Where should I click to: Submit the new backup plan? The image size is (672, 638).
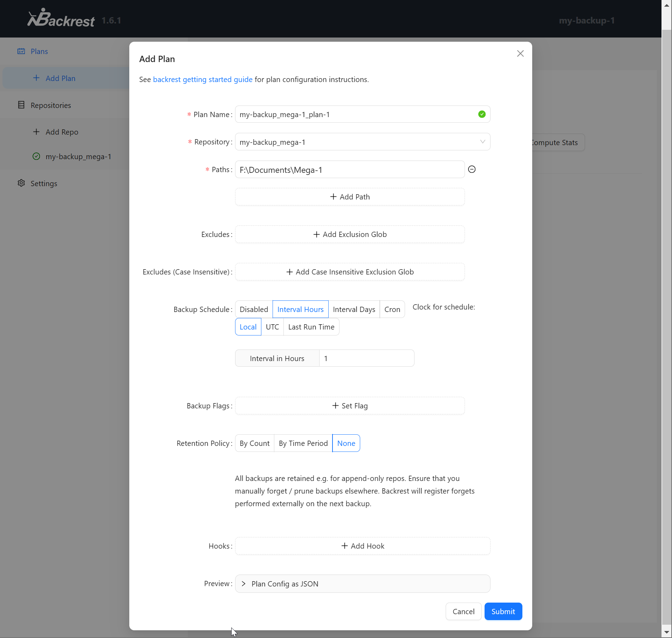coord(503,611)
